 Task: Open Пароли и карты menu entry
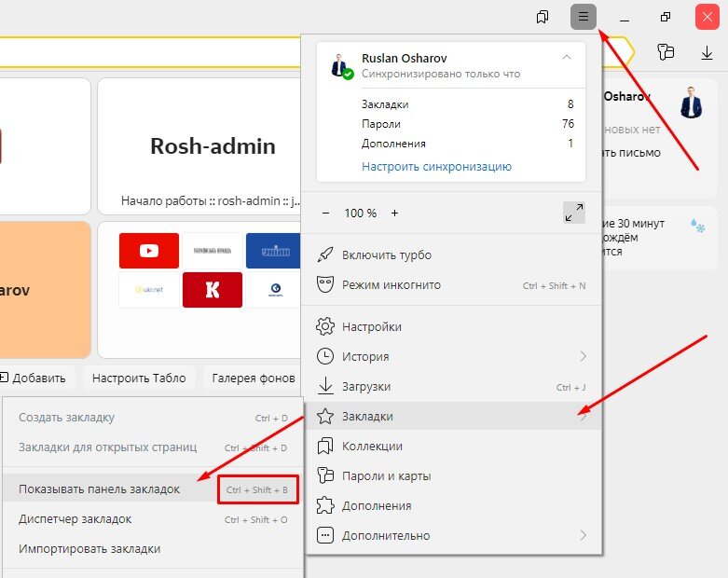[x=451, y=475]
